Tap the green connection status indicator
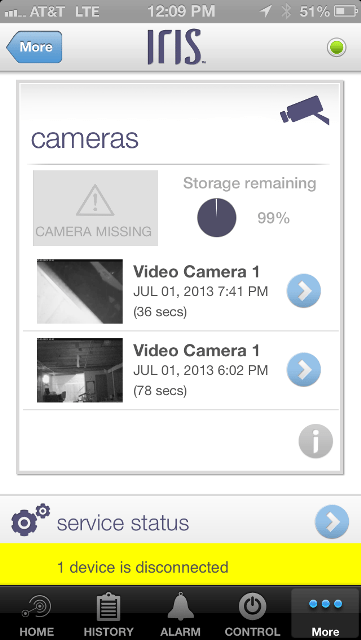 336,47
